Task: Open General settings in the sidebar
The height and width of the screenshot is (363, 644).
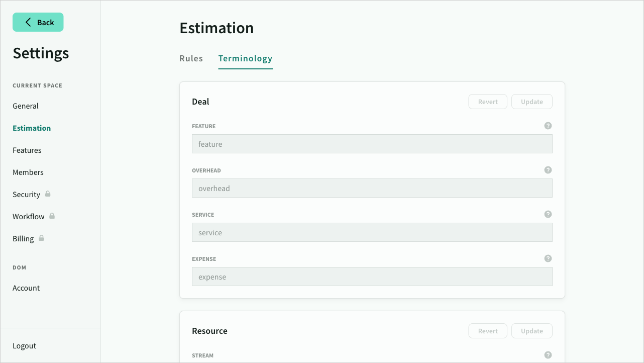Action: point(26,106)
